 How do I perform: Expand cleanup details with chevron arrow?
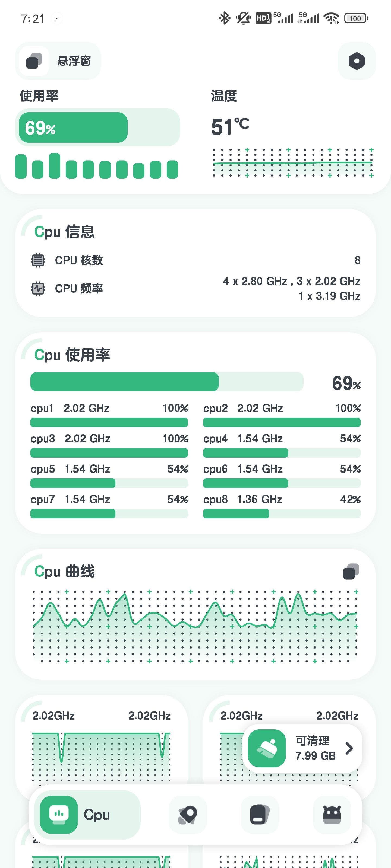(x=349, y=748)
